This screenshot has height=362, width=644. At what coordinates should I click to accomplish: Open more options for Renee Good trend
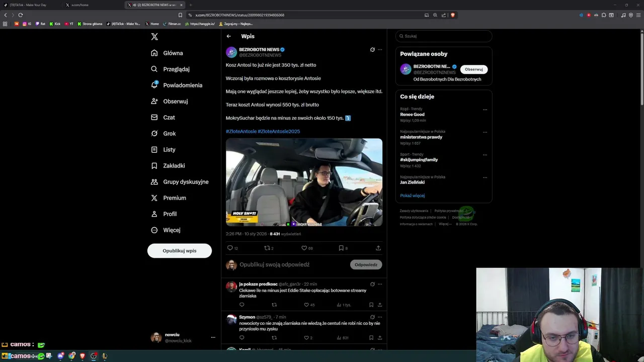tap(485, 110)
